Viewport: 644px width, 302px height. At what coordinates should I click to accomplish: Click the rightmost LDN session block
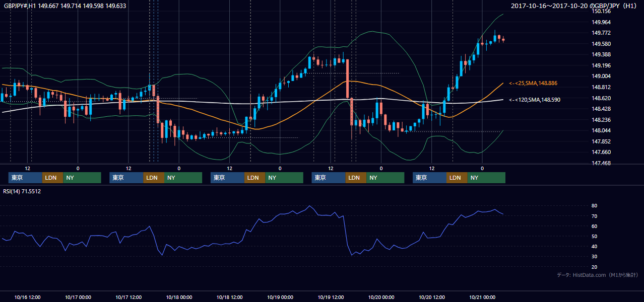[457, 178]
